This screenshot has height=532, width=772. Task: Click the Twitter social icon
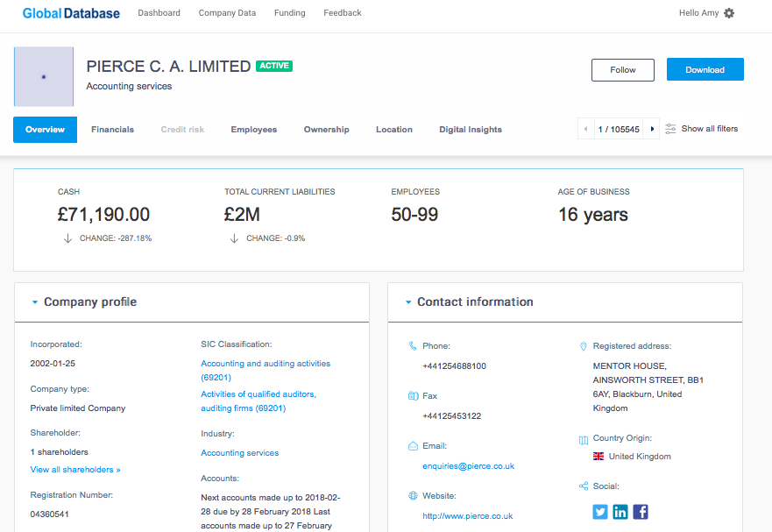pos(599,512)
